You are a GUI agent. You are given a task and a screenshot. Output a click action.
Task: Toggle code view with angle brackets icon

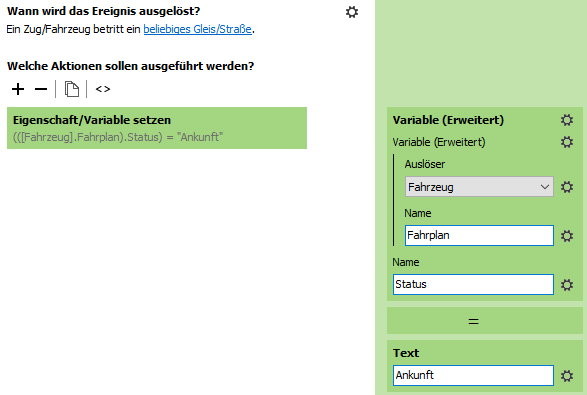tap(103, 89)
